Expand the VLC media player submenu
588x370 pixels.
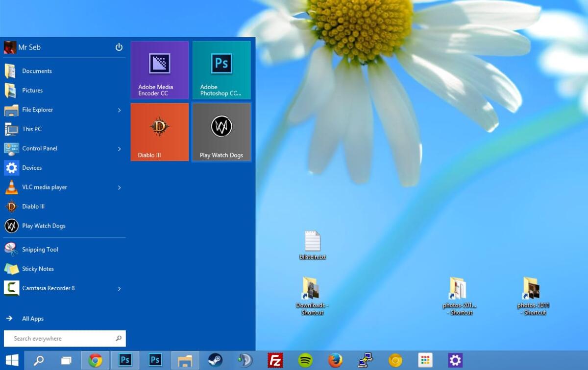click(119, 187)
